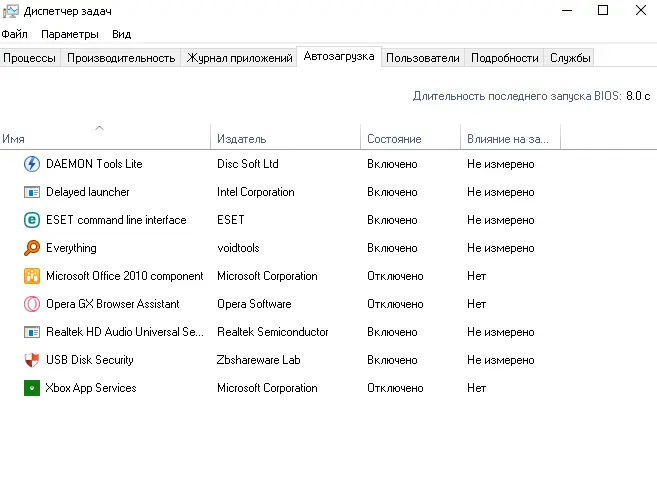The width and height of the screenshot is (657, 488).
Task: Click the Delayed launcher window icon
Action: (x=32, y=192)
